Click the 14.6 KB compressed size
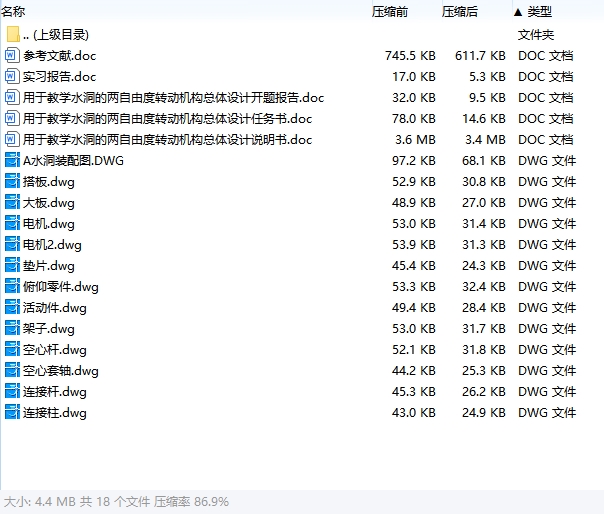This screenshot has width=604, height=514. tap(484, 119)
